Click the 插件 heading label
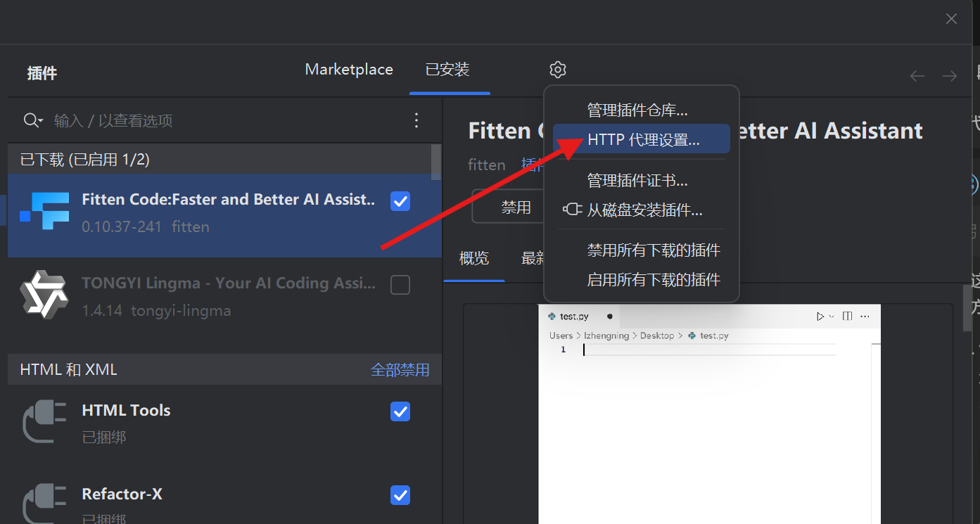 [42, 73]
